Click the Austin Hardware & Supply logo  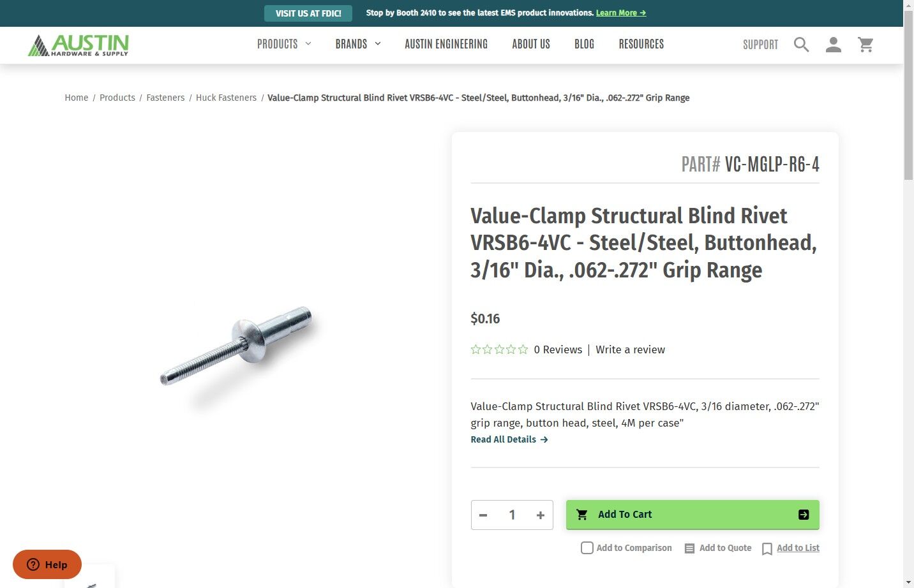79,45
